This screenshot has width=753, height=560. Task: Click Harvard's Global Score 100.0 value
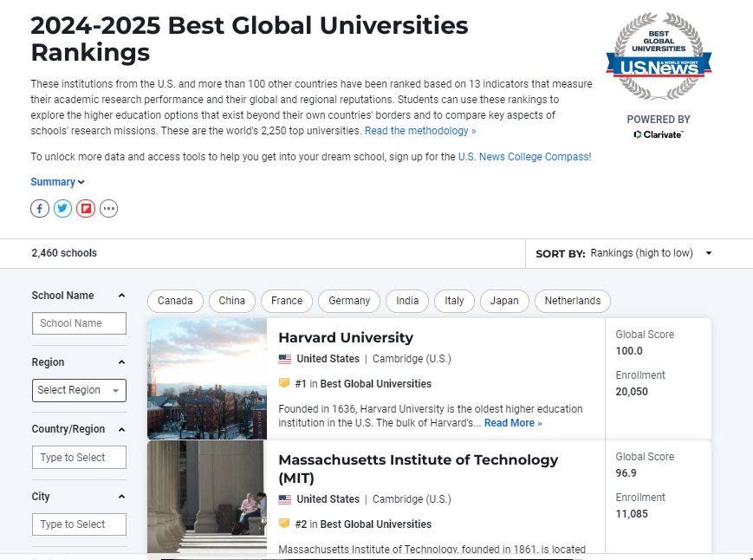point(629,351)
